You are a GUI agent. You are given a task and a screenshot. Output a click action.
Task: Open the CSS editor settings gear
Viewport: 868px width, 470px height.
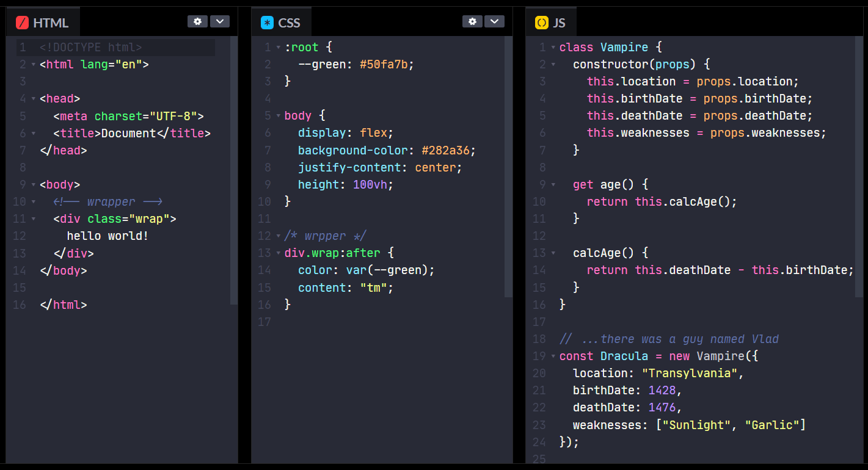[x=472, y=21]
